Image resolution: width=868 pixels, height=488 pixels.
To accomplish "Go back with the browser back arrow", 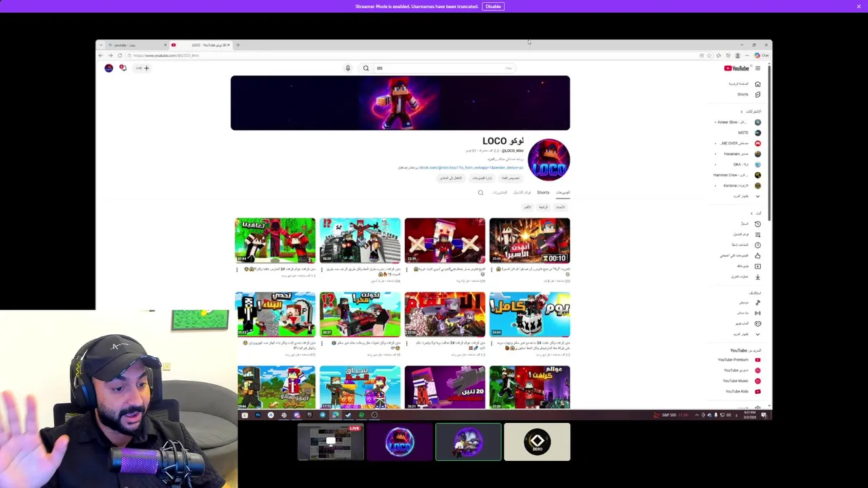I will coord(101,56).
